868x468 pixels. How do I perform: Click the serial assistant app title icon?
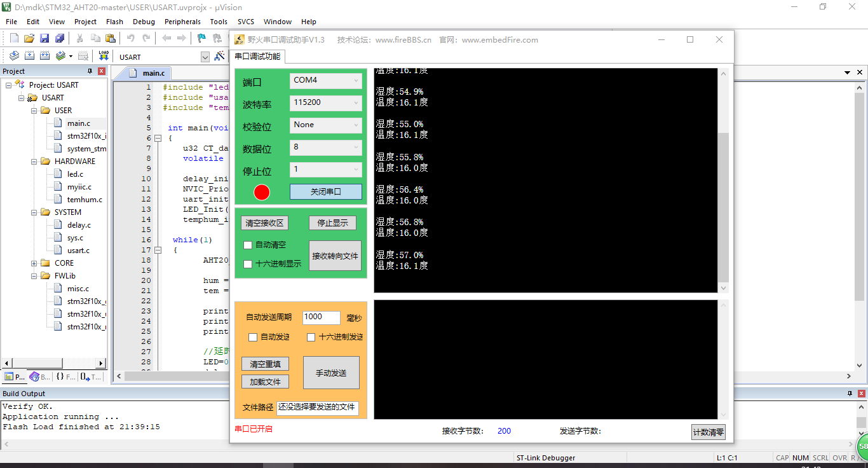240,39
